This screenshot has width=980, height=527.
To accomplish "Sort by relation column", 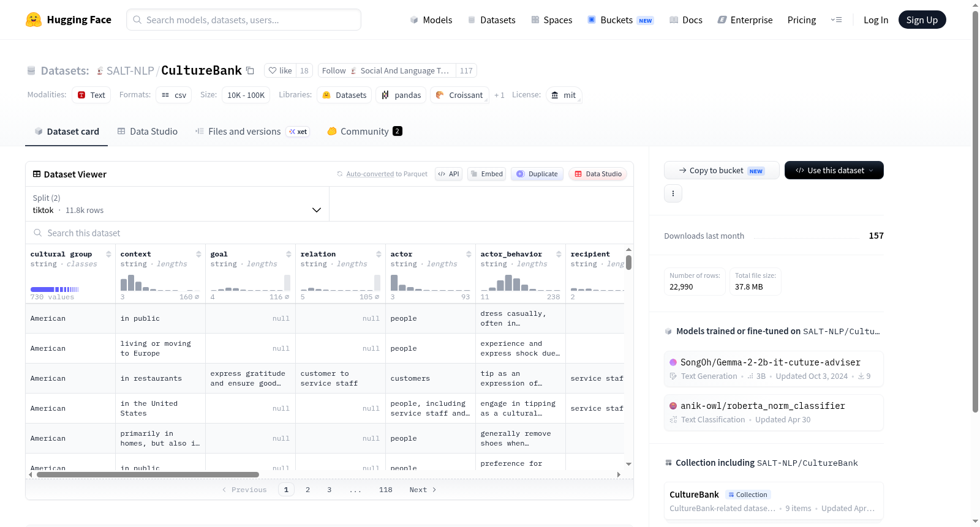I will [379, 254].
